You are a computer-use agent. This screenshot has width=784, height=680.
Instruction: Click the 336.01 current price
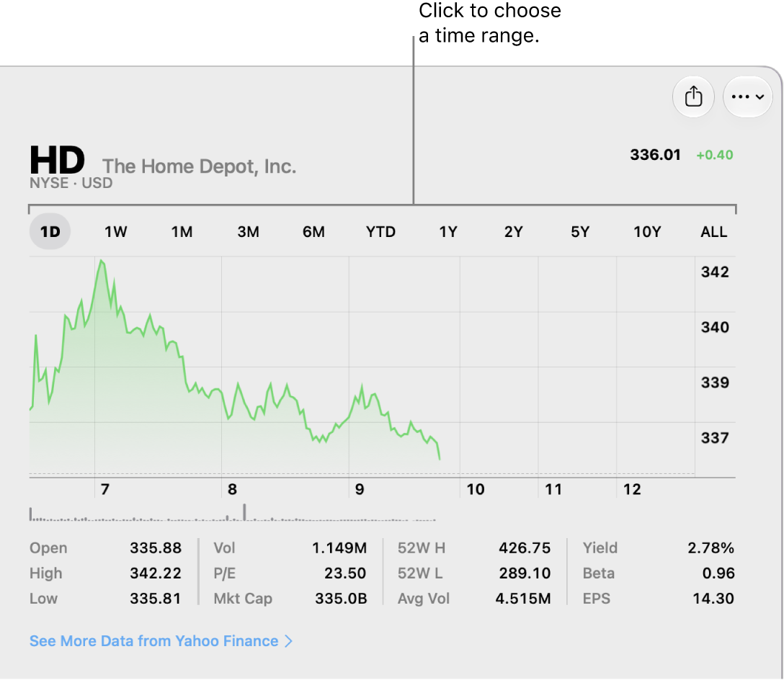tap(655, 155)
